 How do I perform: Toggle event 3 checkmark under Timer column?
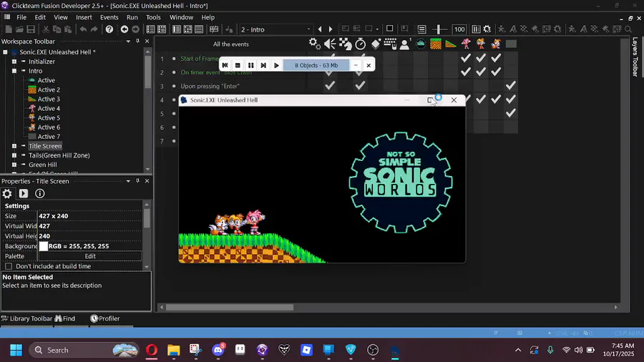360,86
